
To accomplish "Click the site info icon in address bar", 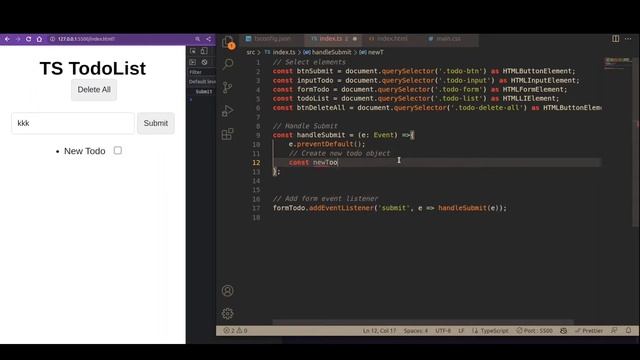I will coord(52,39).
